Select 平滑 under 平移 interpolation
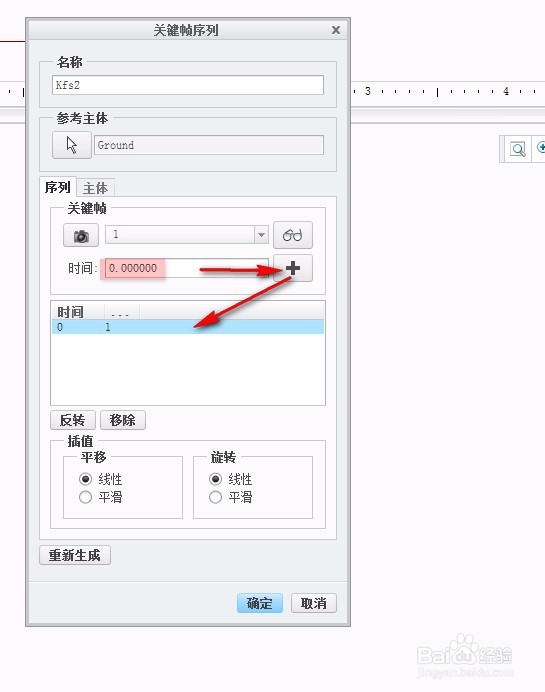 (85, 497)
